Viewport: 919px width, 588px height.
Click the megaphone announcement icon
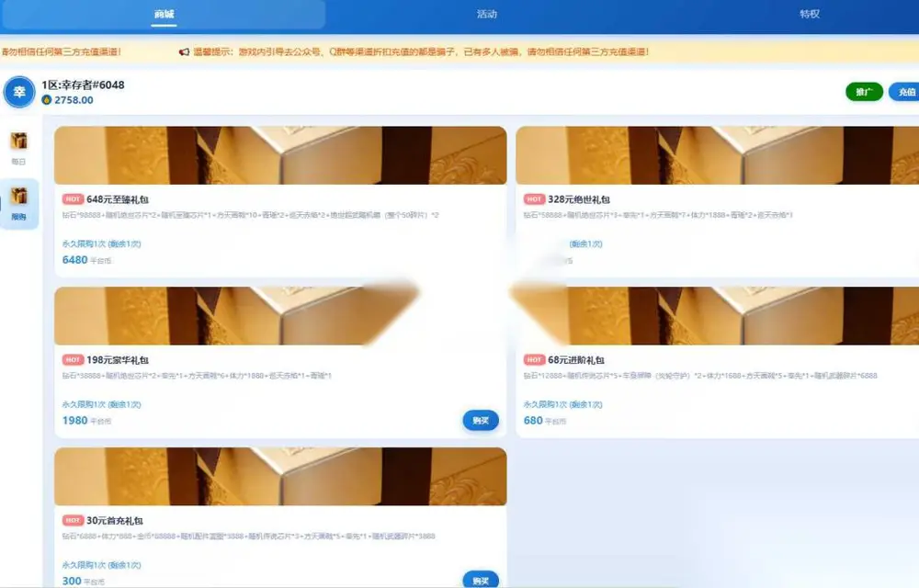click(x=184, y=51)
